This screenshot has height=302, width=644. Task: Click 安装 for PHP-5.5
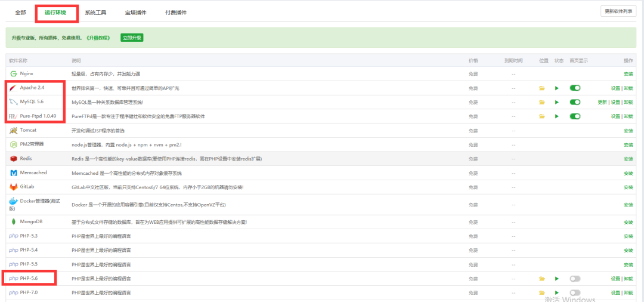628,264
